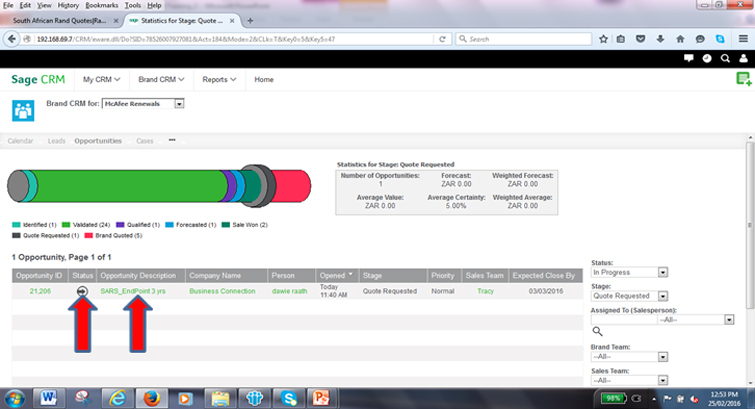Open the bookmarks list clipboard icon
This screenshot has width=755, height=409.
pos(621,39)
